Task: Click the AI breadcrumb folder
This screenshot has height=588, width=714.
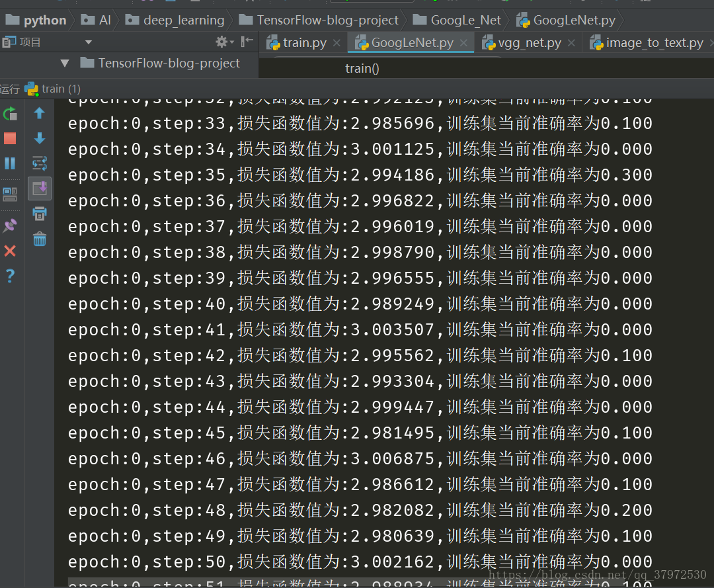Action: coord(96,20)
